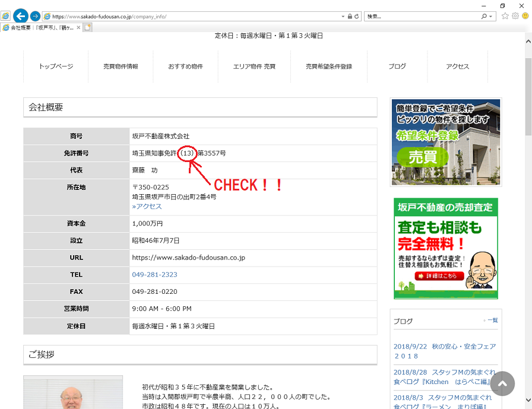
Task: Click the security lock icon in address bar
Action: [x=350, y=16]
